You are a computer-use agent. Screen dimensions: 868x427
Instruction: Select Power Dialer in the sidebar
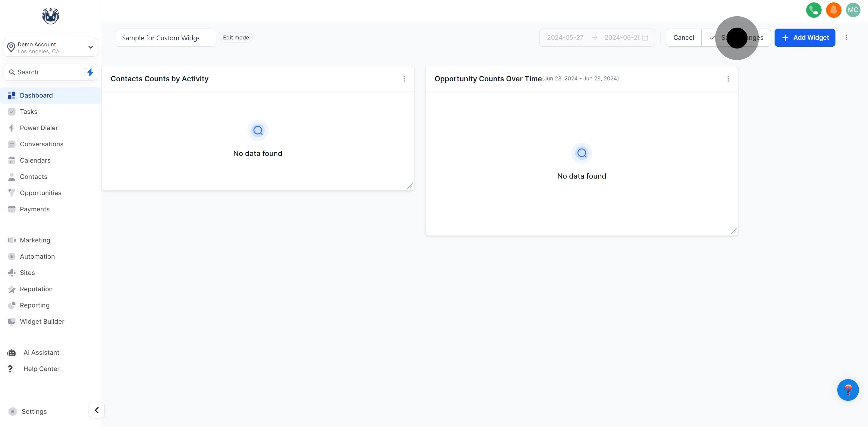click(39, 128)
